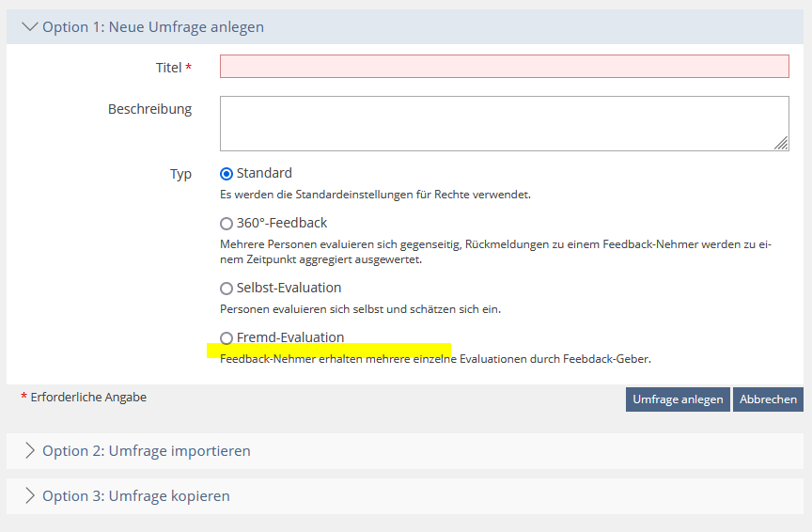Expand 'Option 3: Umfrage kopieren' section
The width and height of the screenshot is (812, 532).
[x=136, y=496]
